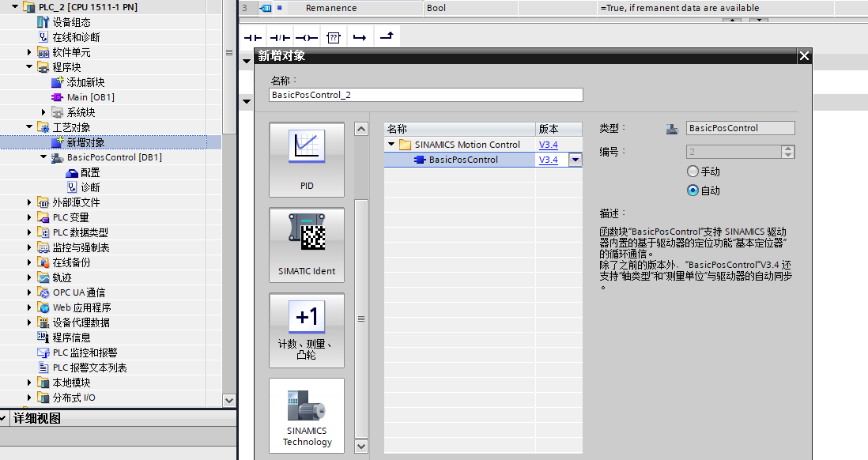Screen dimensions: 868x460
Task: Open 在线和诊断 under PLC_2
Action: tap(76, 37)
